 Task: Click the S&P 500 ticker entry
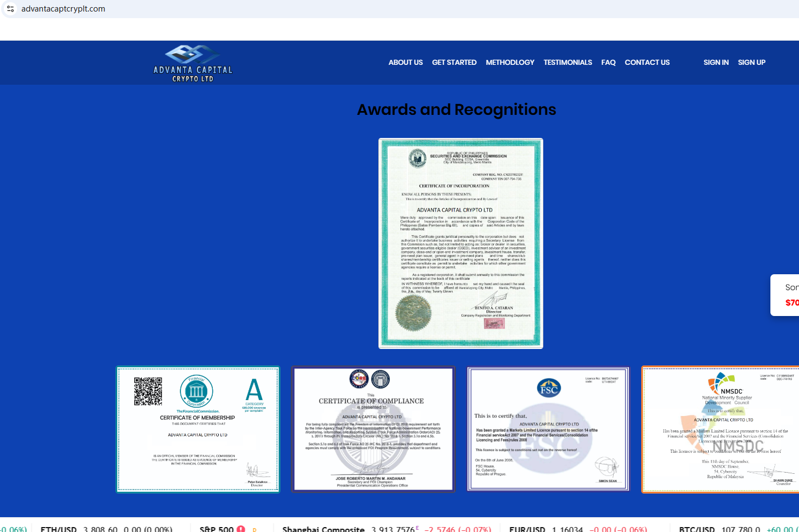coord(228,529)
